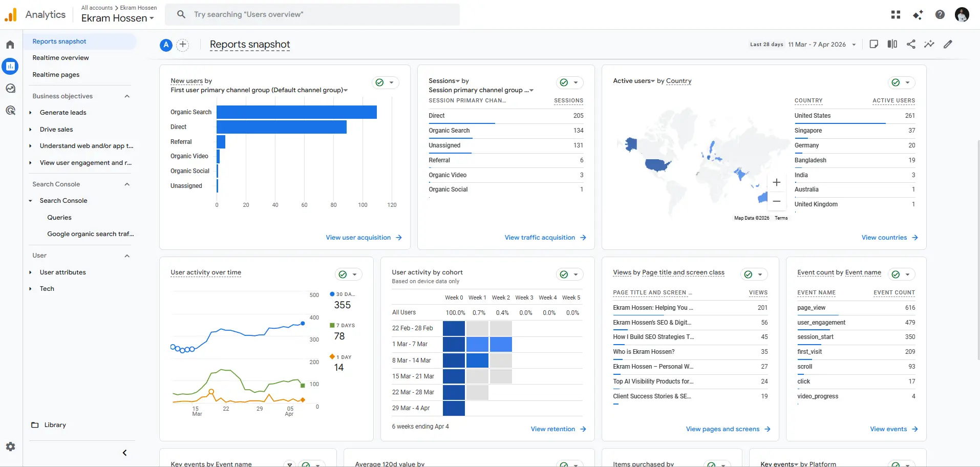Click the Insights trend icon
Screen dimensions: 980x467
pos(929,44)
